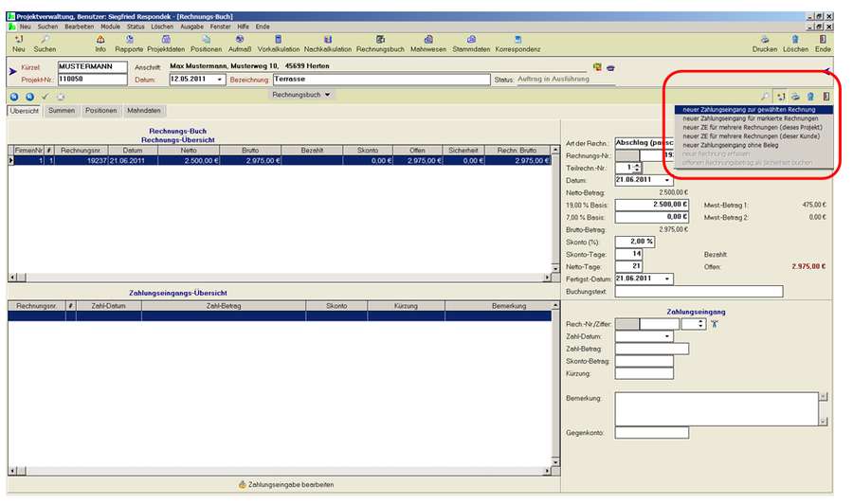Screen dimensions: 853x504
Task: Click the magnifier icon in the Rechnungsbuch bar
Action: click(x=765, y=96)
